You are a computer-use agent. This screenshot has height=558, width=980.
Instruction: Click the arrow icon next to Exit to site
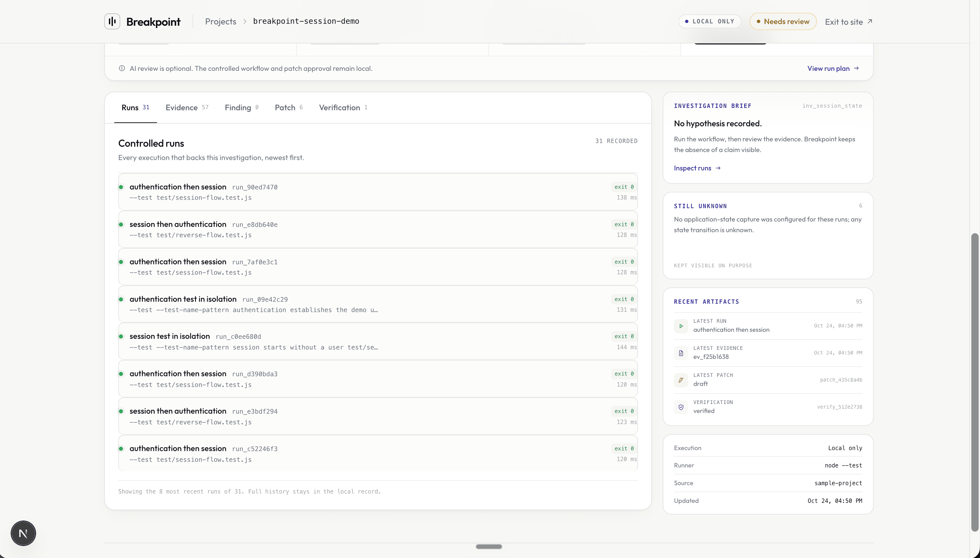(x=870, y=21)
